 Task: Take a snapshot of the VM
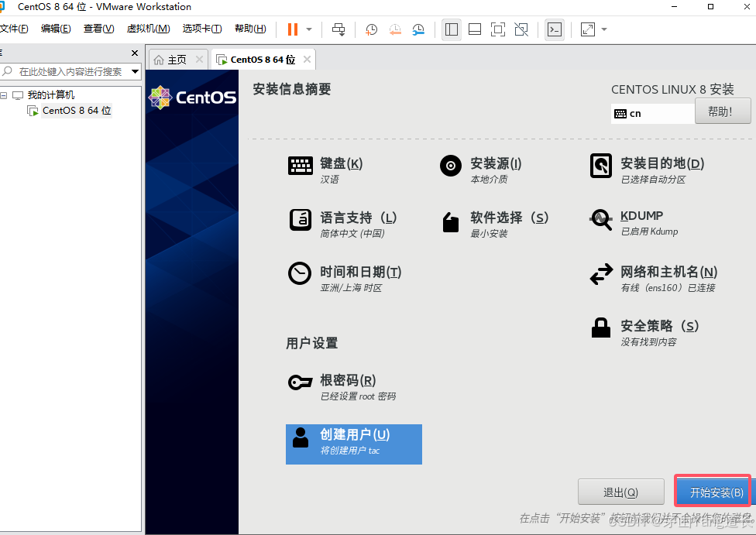pyautogui.click(x=371, y=29)
